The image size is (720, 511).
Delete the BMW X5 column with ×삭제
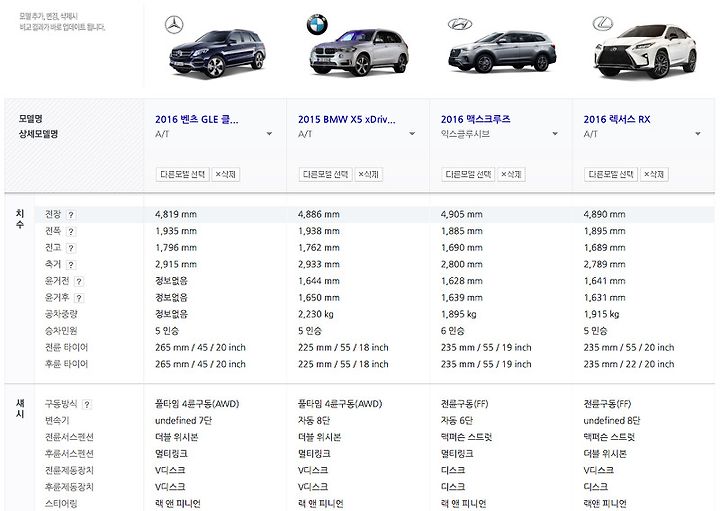(x=368, y=174)
